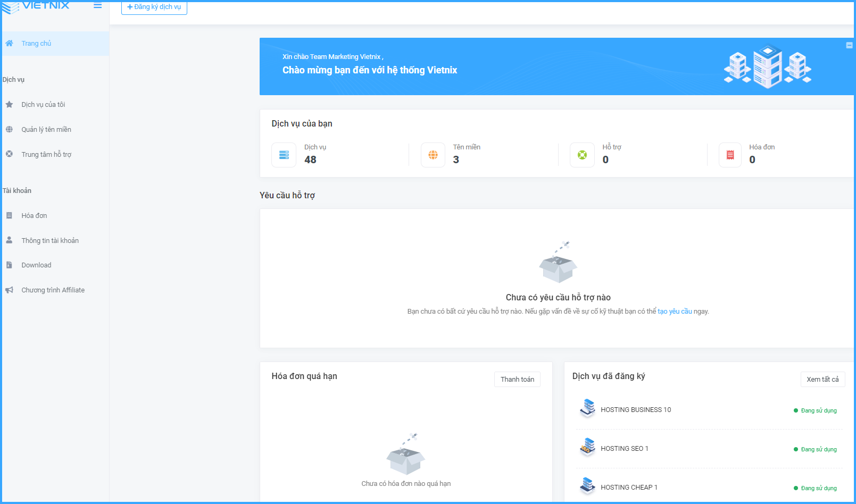This screenshot has height=504, width=856.
Task: Click Đang sử dụng status of HOSTING BUSINESS 10
Action: coord(815,410)
